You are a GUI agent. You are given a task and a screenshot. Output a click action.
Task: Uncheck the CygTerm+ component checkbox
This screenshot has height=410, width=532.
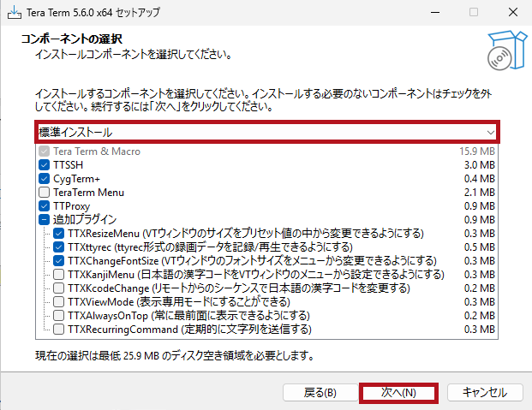[45, 178]
